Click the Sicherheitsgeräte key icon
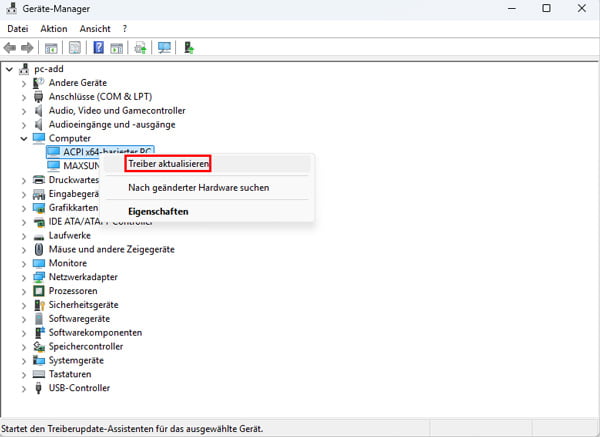 [x=40, y=304]
